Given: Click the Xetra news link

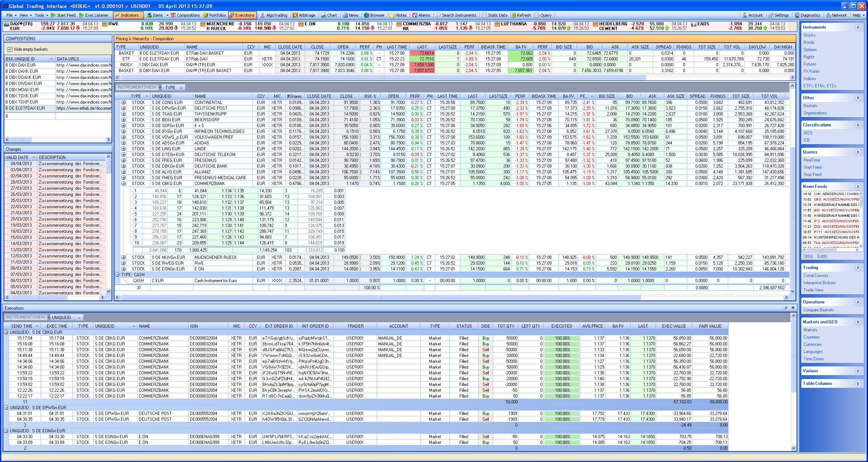Looking at the screenshot, I should click(808, 256).
